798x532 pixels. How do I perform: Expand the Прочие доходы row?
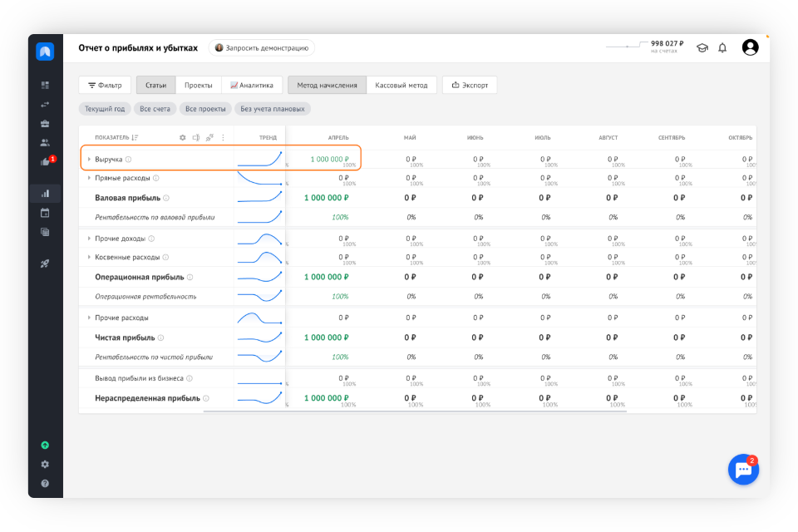coord(89,239)
